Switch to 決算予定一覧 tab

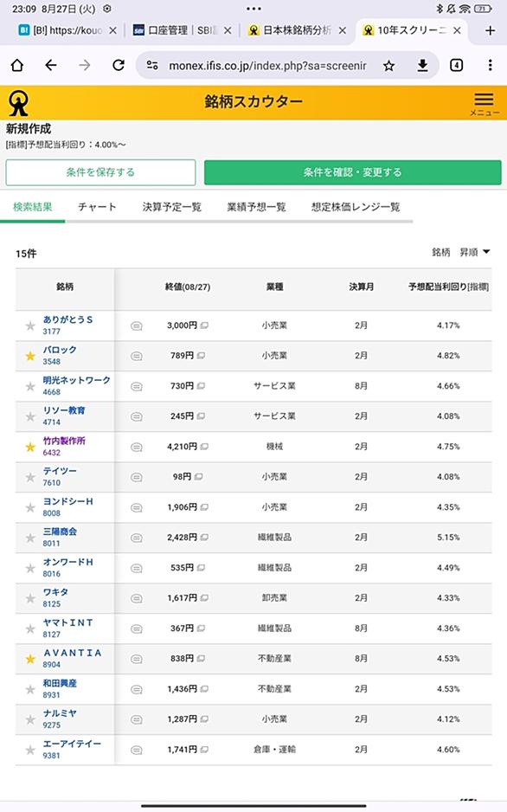(x=172, y=207)
